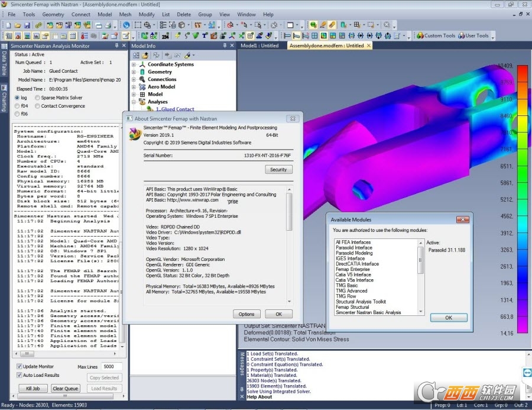
Task: Expand the Coordinate Systems tree node
Action: click(x=134, y=64)
